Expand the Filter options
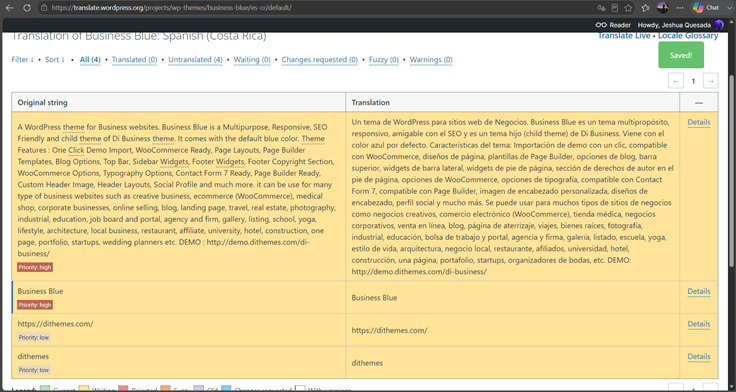The height and width of the screenshot is (392, 736). click(x=23, y=60)
